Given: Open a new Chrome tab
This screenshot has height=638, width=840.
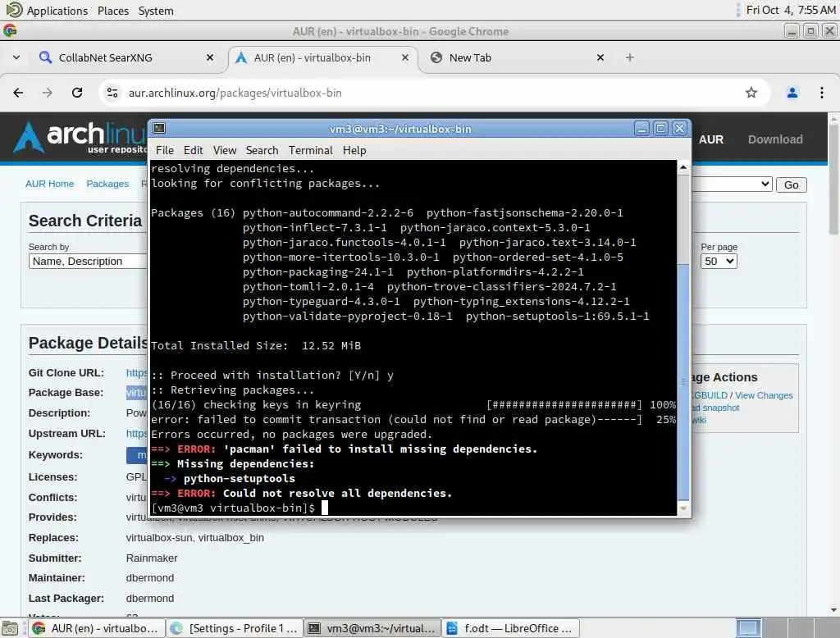Looking at the screenshot, I should [629, 57].
